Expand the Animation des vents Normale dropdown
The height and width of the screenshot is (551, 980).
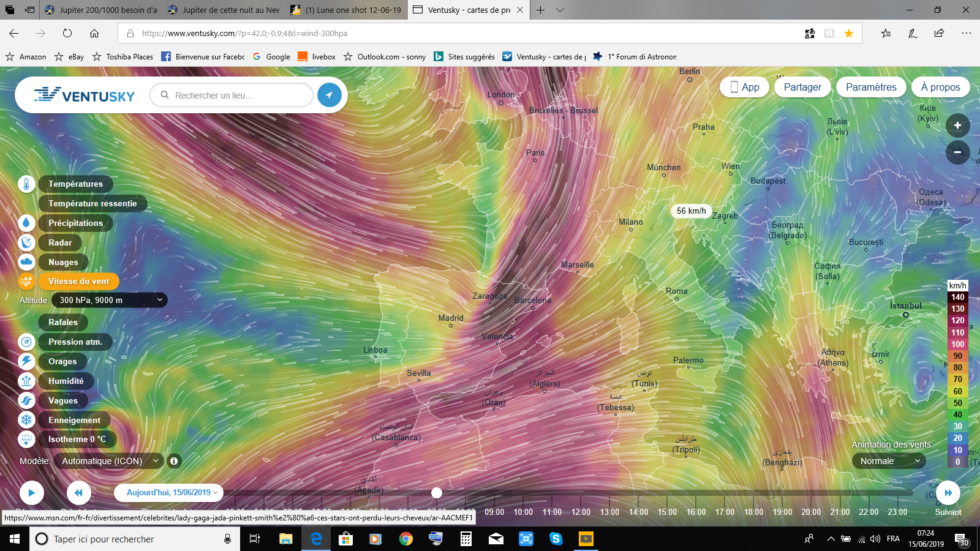(x=889, y=461)
